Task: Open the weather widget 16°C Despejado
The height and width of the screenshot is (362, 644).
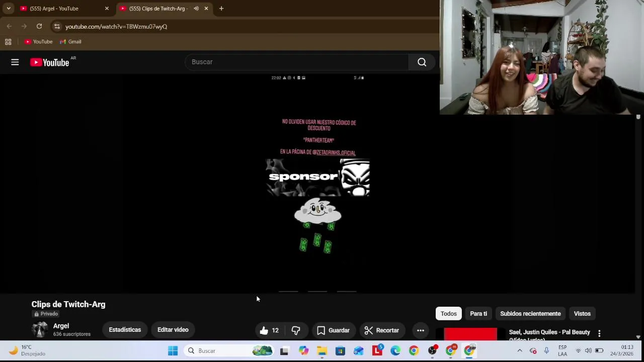Action: pos(26,350)
